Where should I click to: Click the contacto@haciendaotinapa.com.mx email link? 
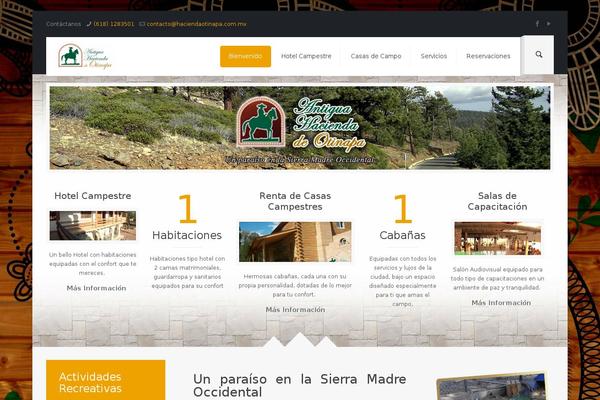coord(196,24)
